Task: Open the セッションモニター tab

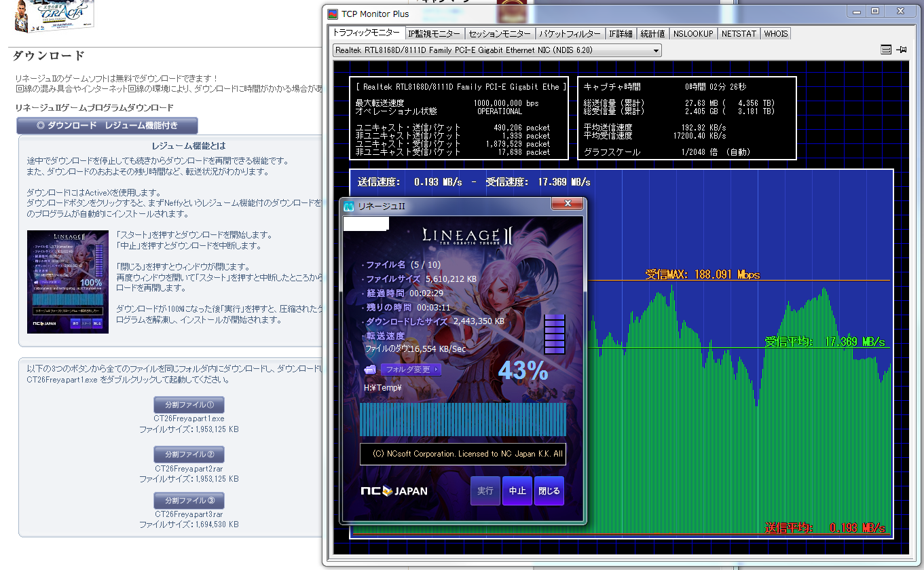Action: click(x=500, y=33)
